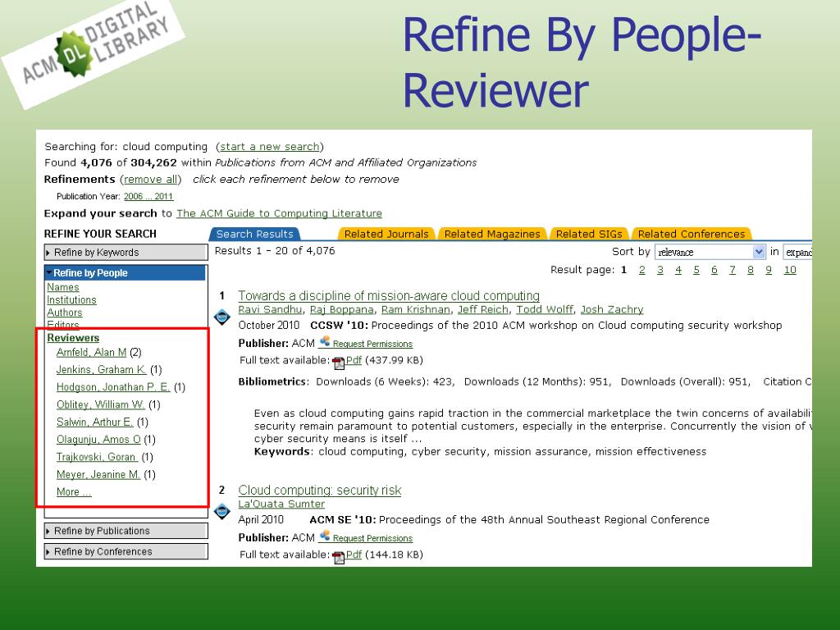Screen dimensions: 840x630
Task: Select Institutions under Refine by People
Action: [71, 300]
